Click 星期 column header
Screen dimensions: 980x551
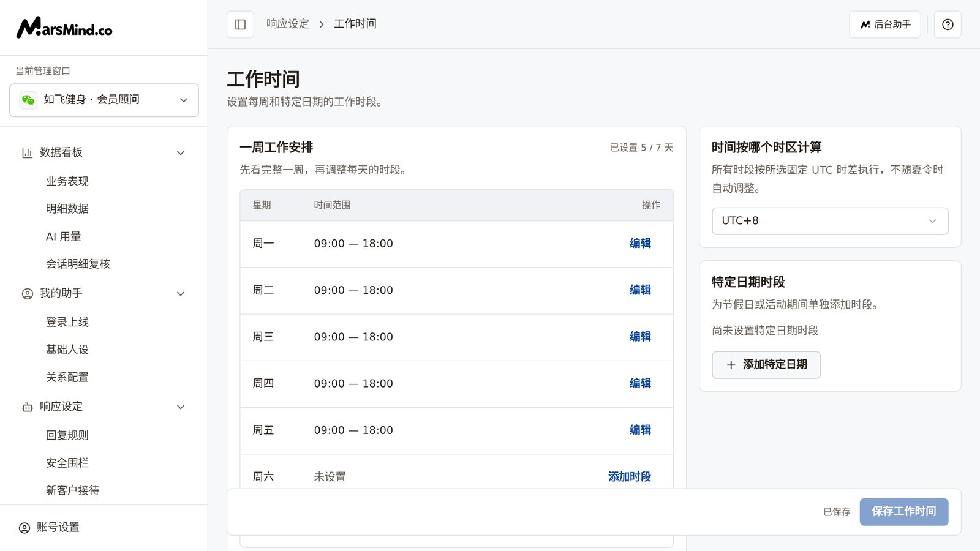click(x=262, y=205)
